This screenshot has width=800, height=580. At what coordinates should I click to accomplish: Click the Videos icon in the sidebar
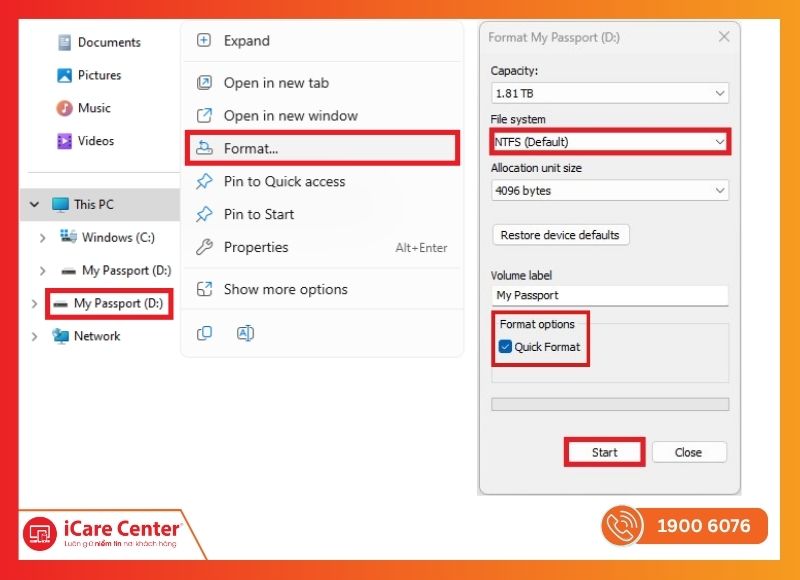pos(63,141)
